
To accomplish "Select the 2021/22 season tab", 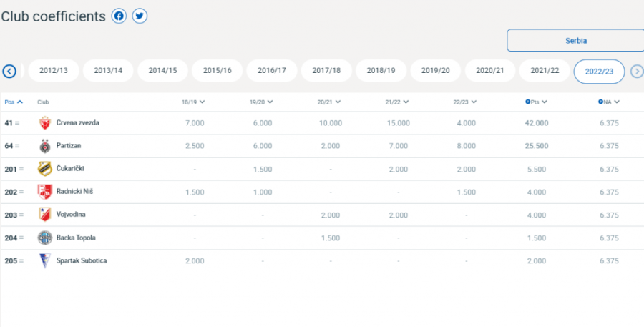I will pos(545,71).
